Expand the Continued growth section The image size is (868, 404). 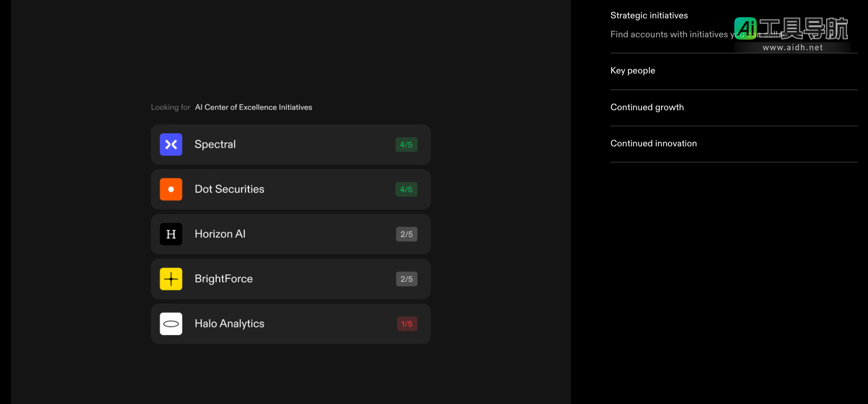(647, 107)
